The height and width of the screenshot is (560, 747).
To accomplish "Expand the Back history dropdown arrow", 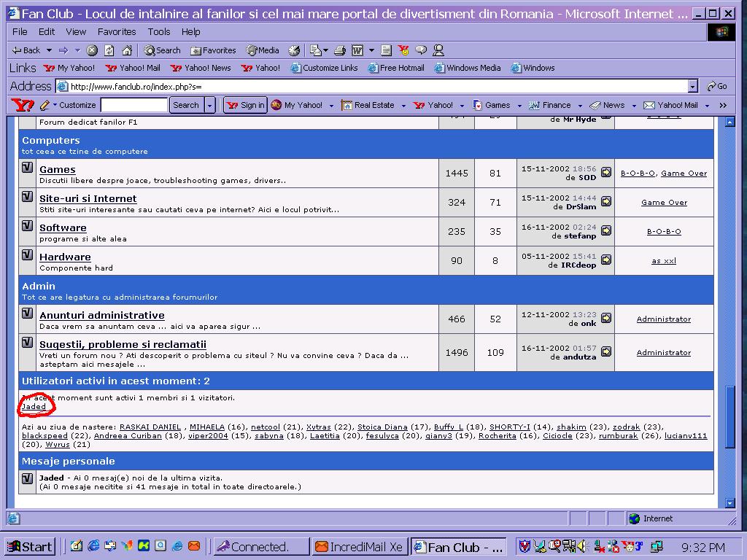I will pos(49,50).
